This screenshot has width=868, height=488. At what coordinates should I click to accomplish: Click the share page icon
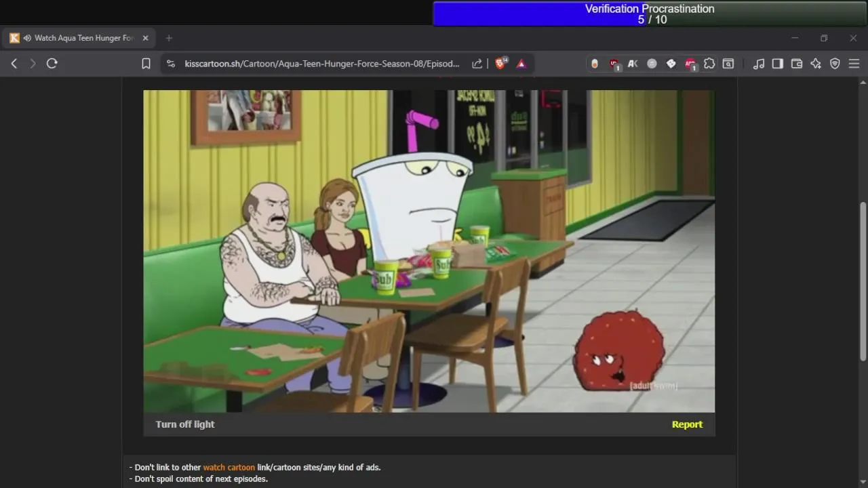[x=477, y=64]
